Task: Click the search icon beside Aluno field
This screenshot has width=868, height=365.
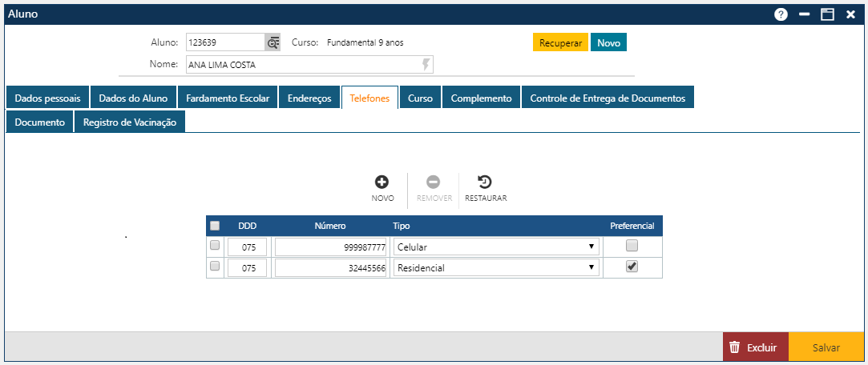Action: point(273,42)
